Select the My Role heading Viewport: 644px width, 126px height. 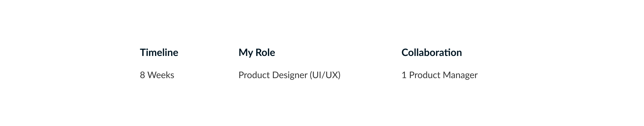[257, 52]
